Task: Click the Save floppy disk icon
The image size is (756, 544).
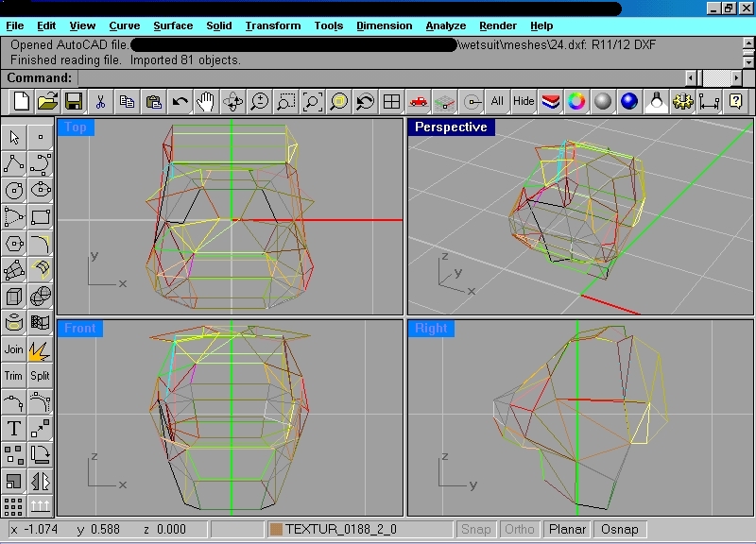Action: click(x=74, y=101)
